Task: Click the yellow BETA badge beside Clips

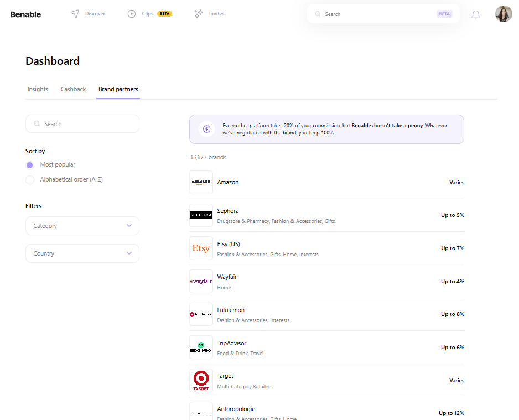Action: (x=164, y=14)
